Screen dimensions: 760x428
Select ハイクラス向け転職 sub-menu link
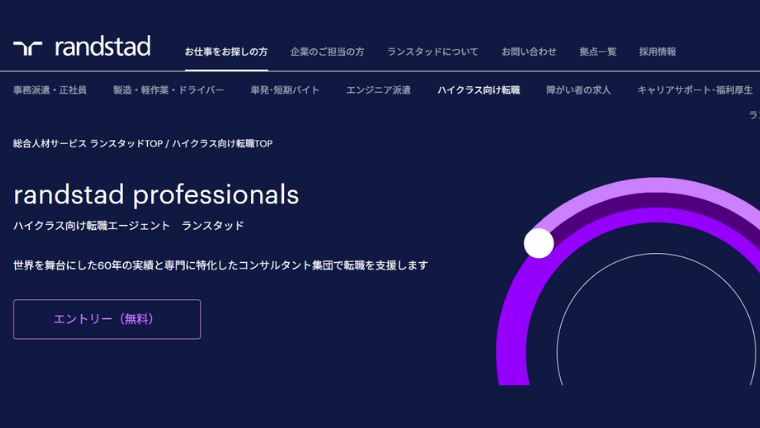478,90
